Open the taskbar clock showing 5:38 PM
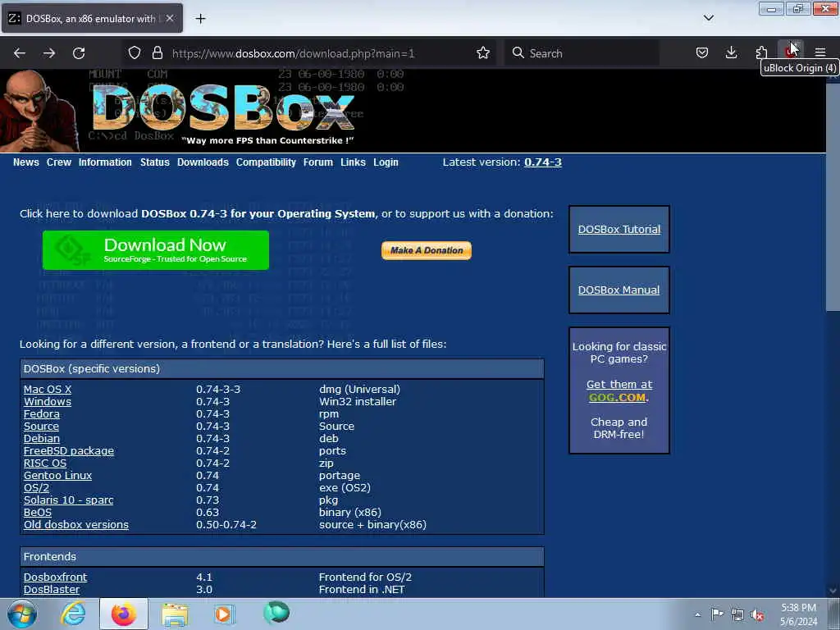840x630 pixels. (x=798, y=614)
